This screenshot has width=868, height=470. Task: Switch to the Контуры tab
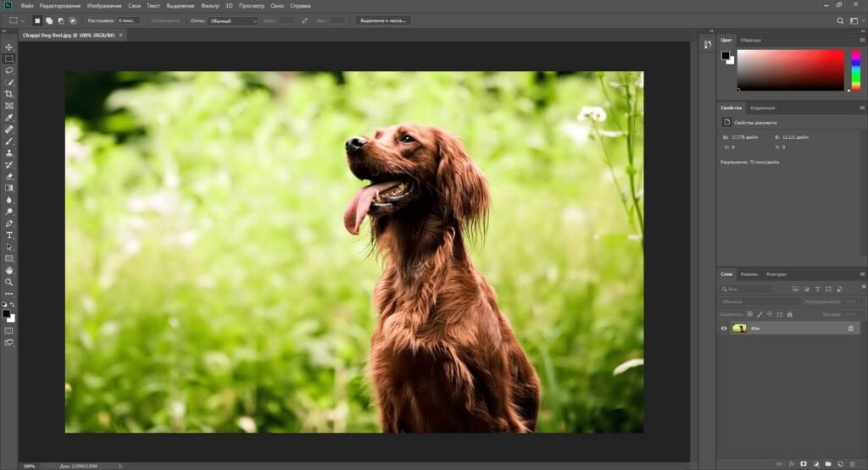776,274
